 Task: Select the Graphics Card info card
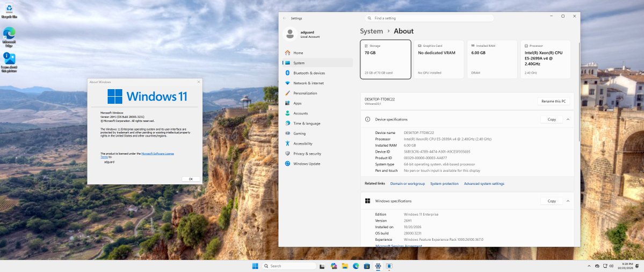[439, 59]
